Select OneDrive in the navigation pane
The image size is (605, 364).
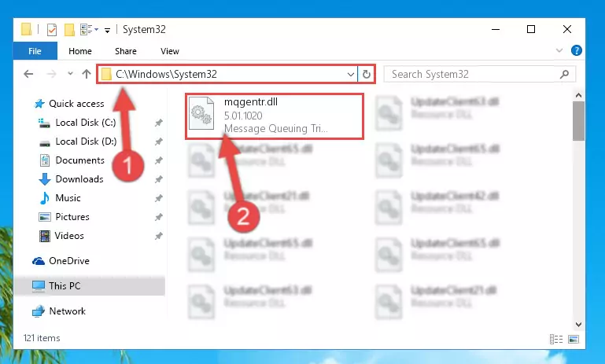click(69, 261)
